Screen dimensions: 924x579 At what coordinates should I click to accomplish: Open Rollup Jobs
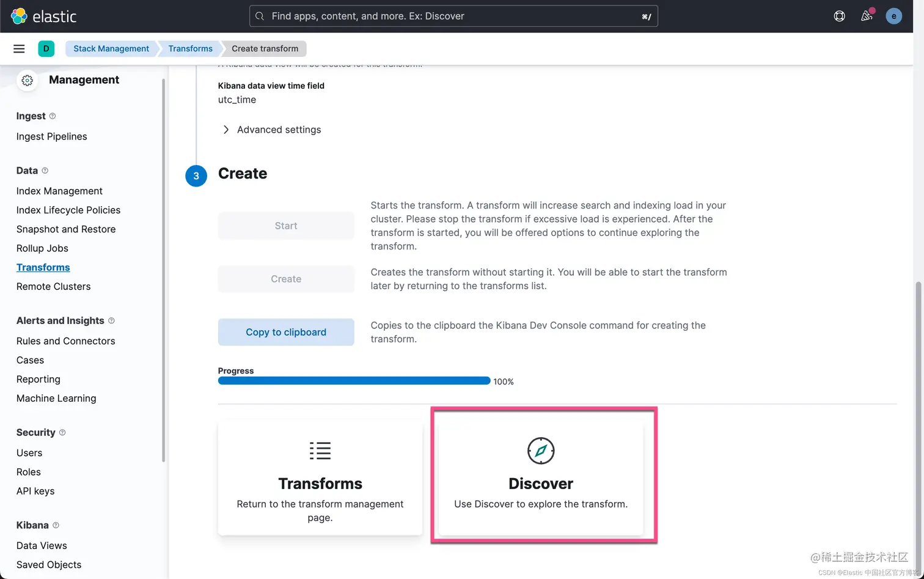[42, 248]
